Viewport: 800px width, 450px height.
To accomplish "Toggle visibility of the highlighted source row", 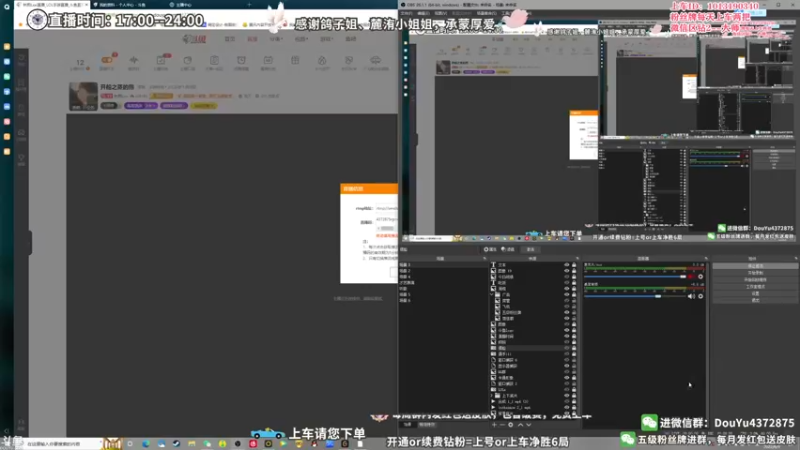I will [566, 348].
